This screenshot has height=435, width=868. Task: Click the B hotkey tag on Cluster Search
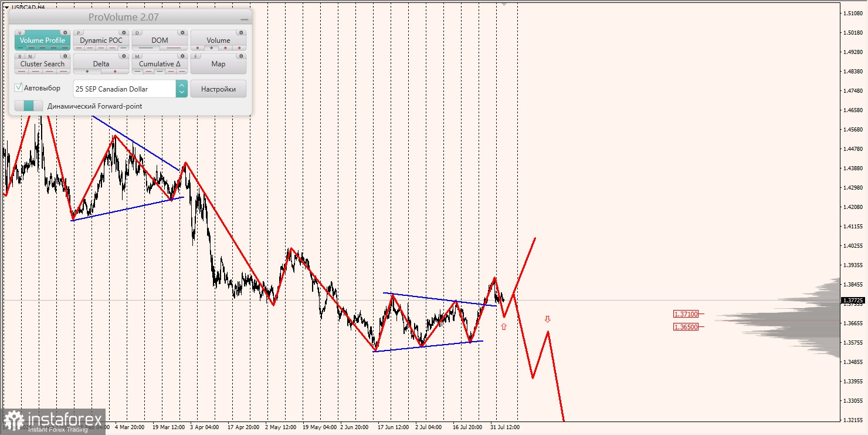coord(20,56)
